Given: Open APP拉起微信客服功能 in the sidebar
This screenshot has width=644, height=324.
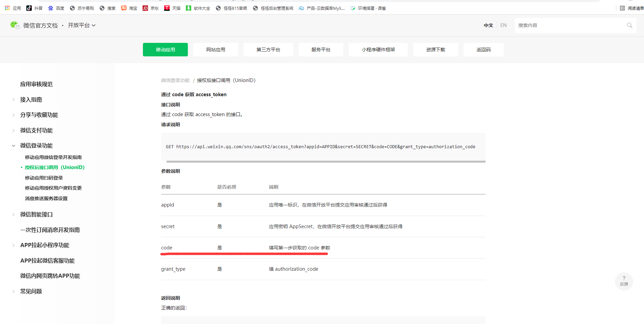Looking at the screenshot, I should [x=48, y=261].
